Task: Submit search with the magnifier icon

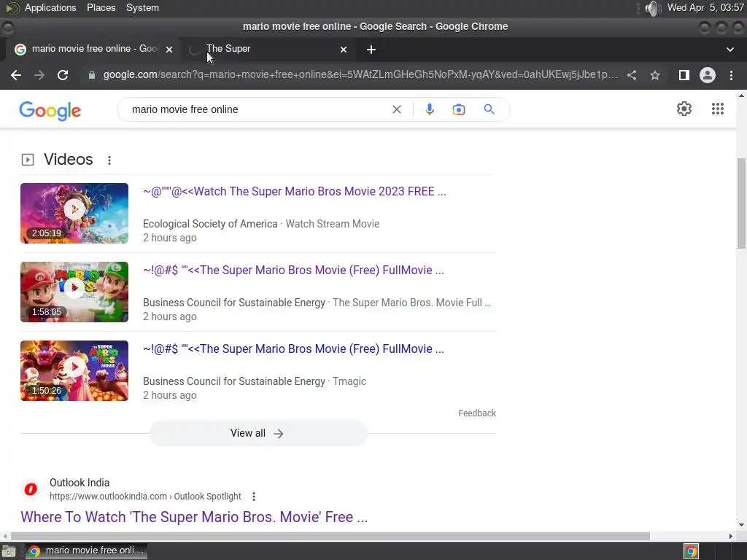Action: (489, 109)
